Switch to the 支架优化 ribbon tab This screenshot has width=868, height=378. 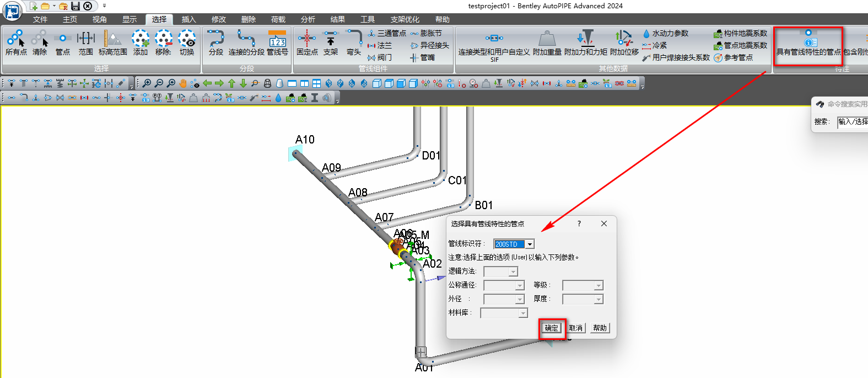tap(405, 19)
